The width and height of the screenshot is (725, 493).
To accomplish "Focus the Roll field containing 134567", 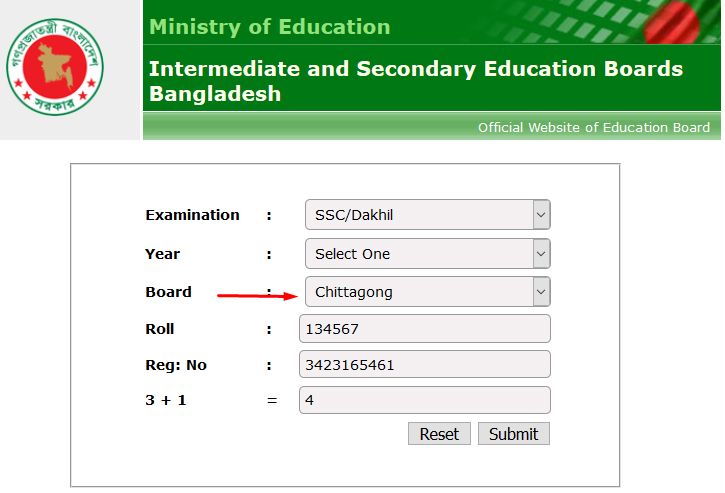I will 425,329.
